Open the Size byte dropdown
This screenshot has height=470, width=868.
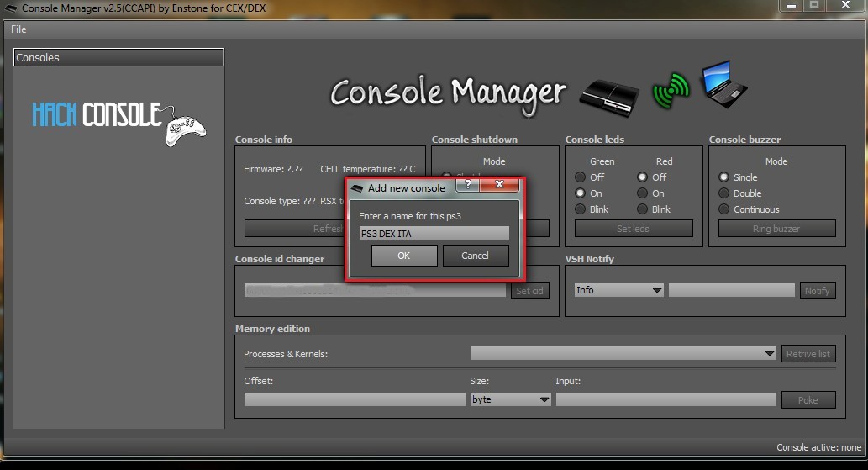click(510, 399)
